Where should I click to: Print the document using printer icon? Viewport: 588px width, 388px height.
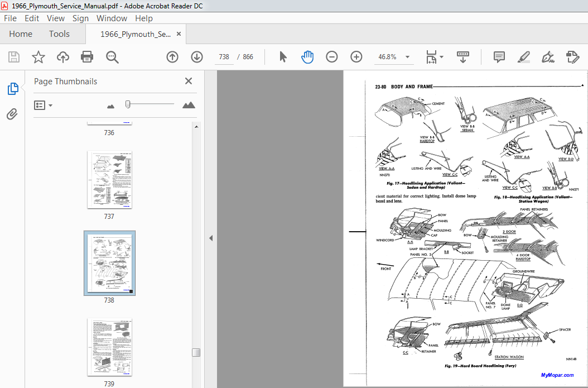[x=87, y=57]
